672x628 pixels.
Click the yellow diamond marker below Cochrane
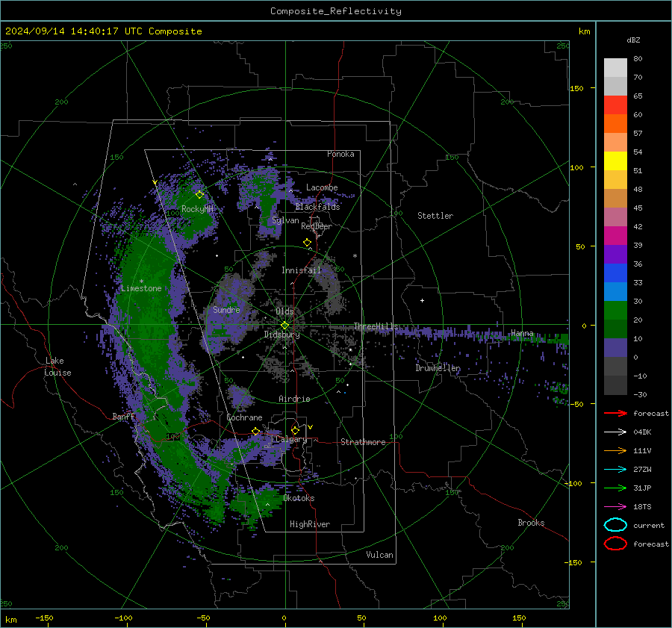(256, 432)
